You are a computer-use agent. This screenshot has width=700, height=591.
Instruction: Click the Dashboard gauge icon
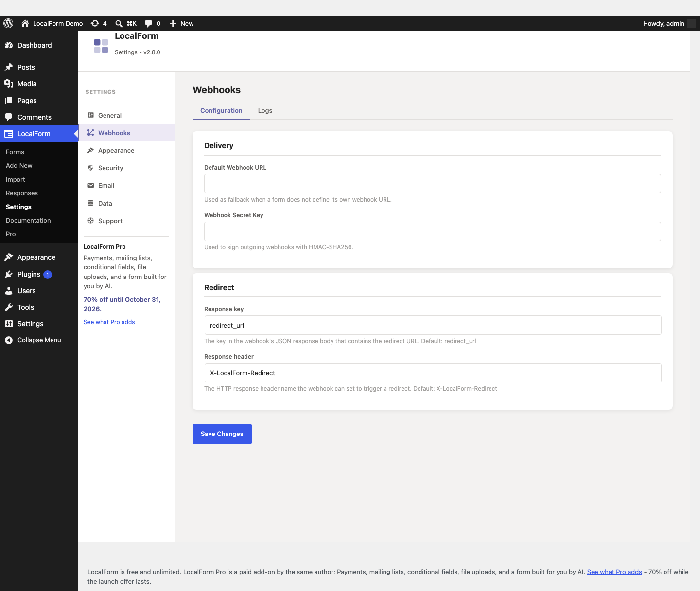[x=9, y=45]
